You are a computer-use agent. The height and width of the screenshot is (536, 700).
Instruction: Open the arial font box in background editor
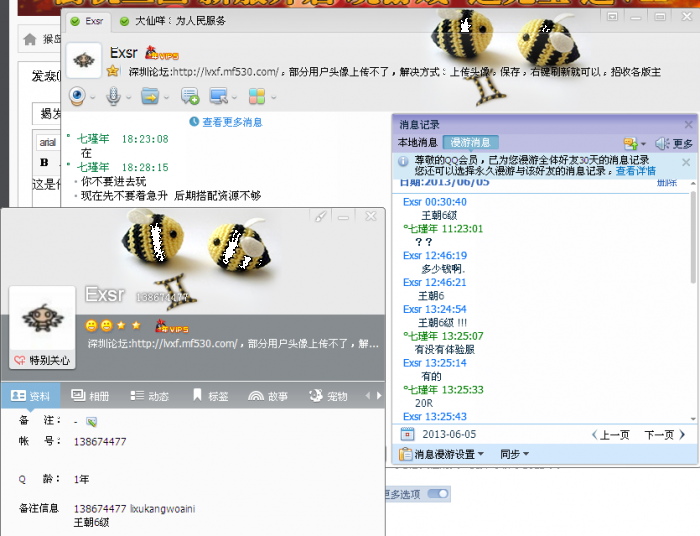(48, 142)
